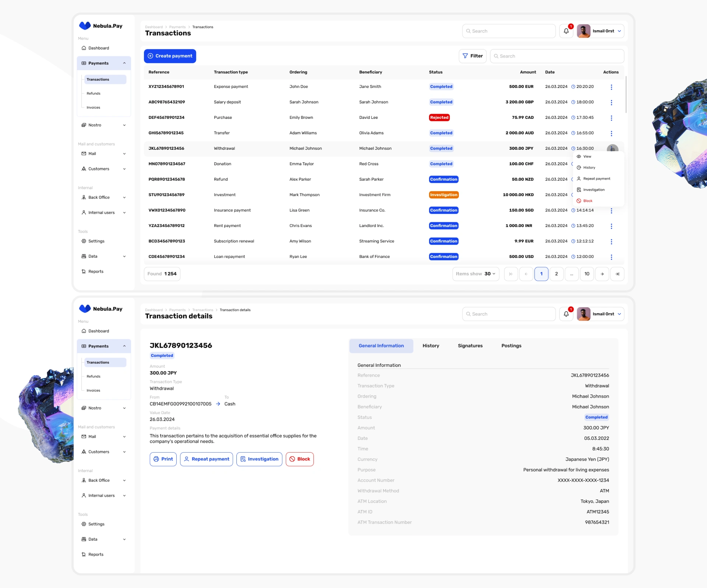This screenshot has height=588, width=707.
Task: Select History from row context menu
Action: click(589, 167)
